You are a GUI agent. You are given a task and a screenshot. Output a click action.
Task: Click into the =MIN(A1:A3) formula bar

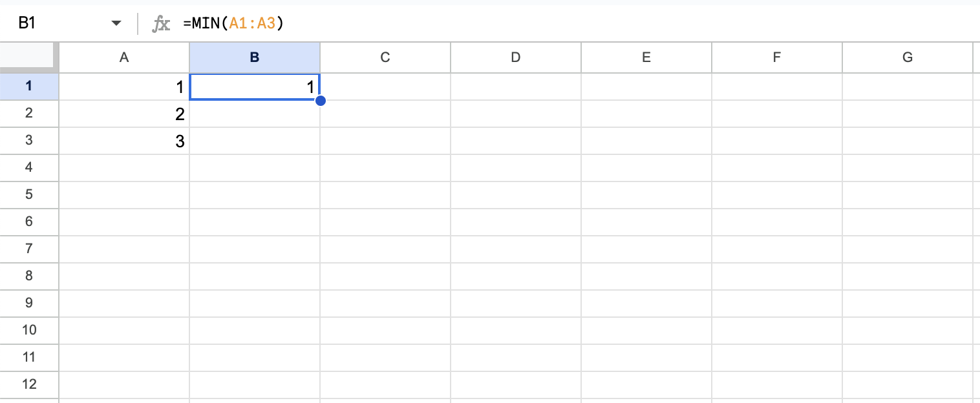tap(517, 24)
